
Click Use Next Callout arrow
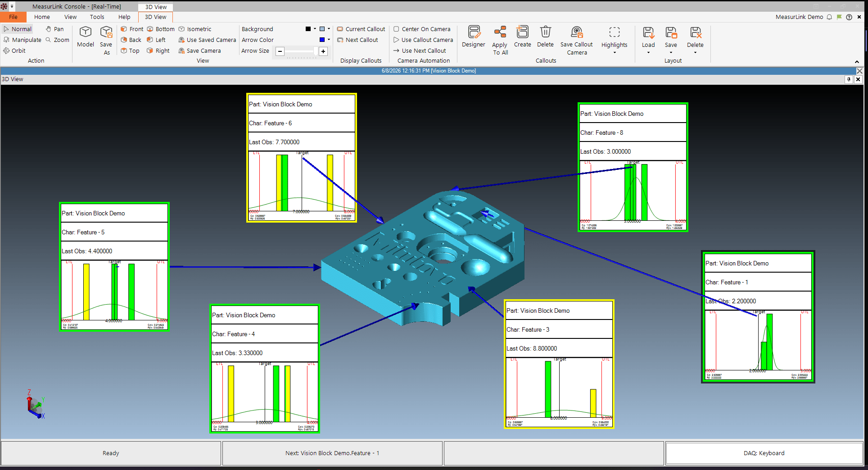tap(419, 50)
